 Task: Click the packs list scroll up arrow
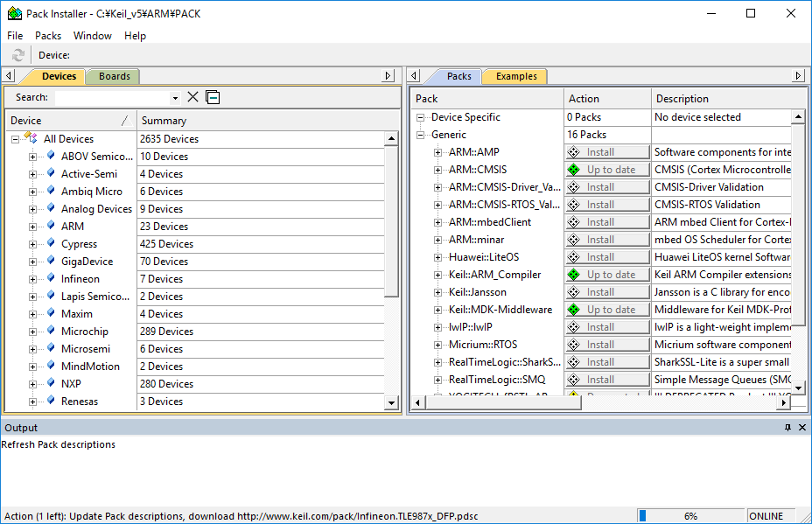[798, 117]
